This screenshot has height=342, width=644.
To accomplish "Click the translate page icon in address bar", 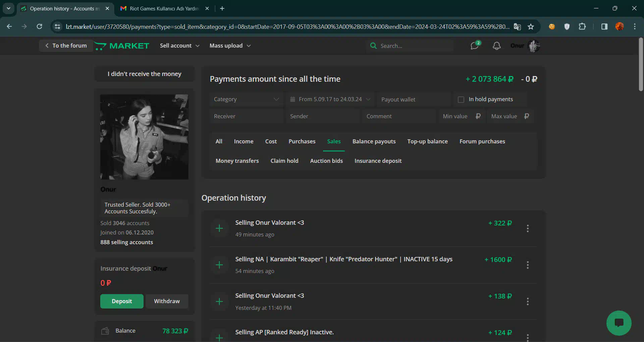I will (518, 26).
